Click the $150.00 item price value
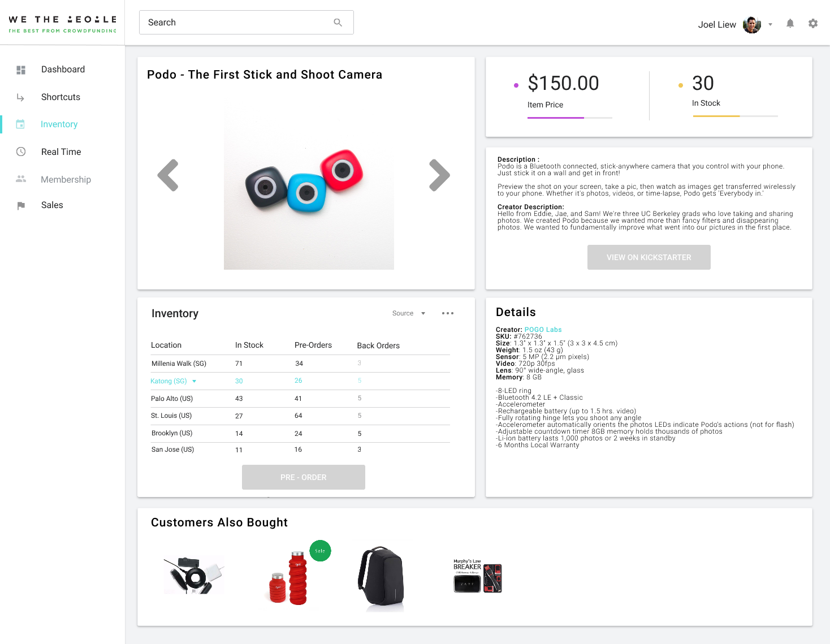 click(x=563, y=84)
